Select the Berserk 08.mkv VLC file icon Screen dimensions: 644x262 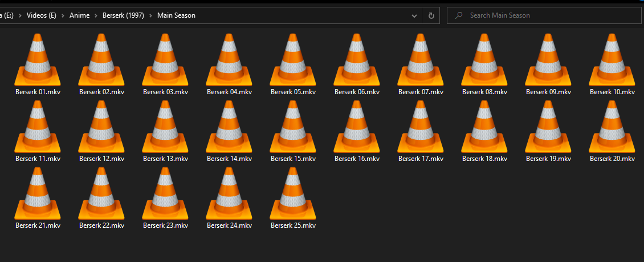click(x=484, y=60)
